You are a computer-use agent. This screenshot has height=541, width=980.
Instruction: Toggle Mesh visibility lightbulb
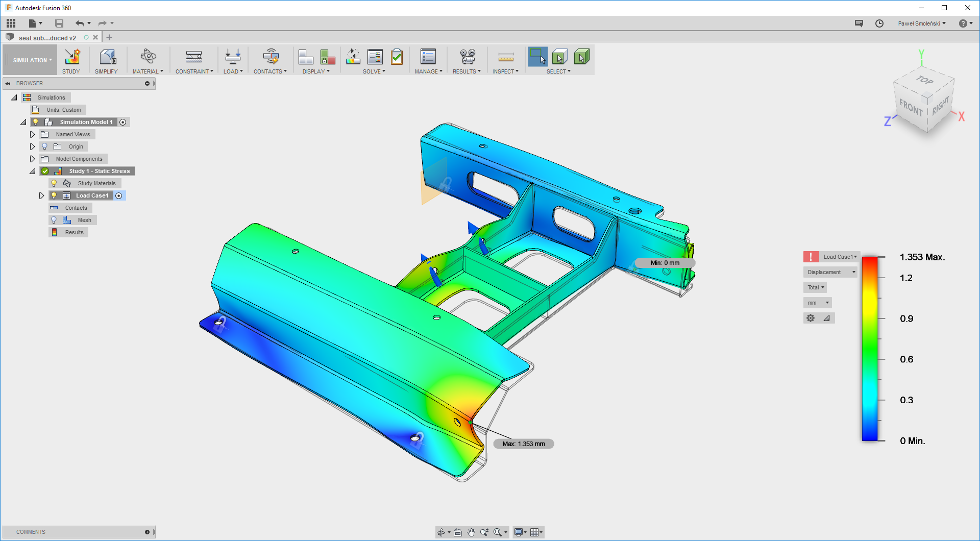54,220
